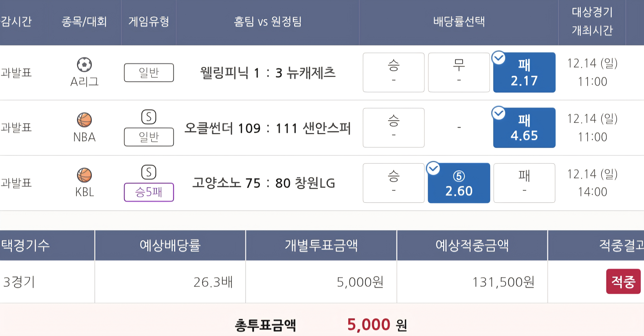
Task: Click checkmark icon on 패 2.17 selection
Action: (499, 58)
